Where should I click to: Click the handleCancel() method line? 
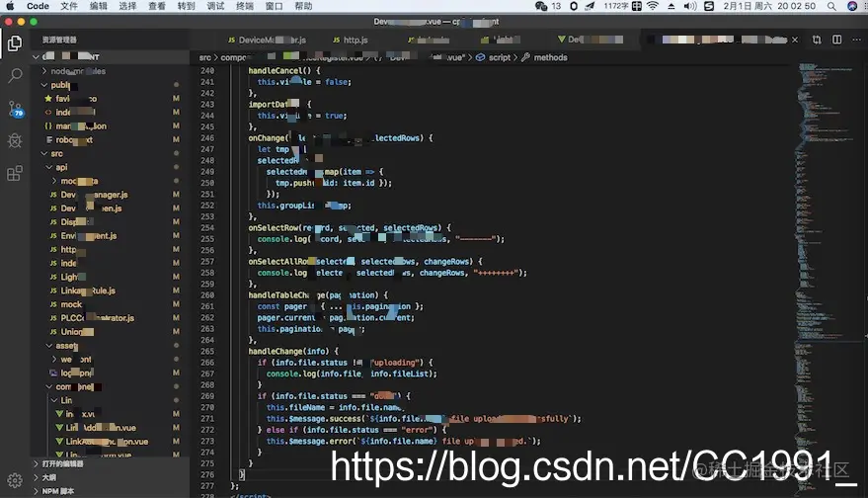click(x=284, y=71)
